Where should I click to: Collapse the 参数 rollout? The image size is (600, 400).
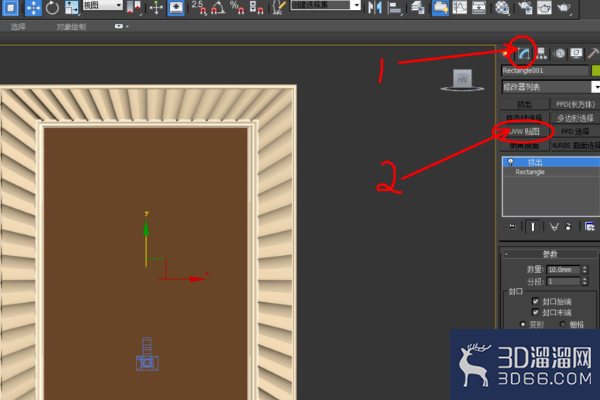pyautogui.click(x=550, y=254)
